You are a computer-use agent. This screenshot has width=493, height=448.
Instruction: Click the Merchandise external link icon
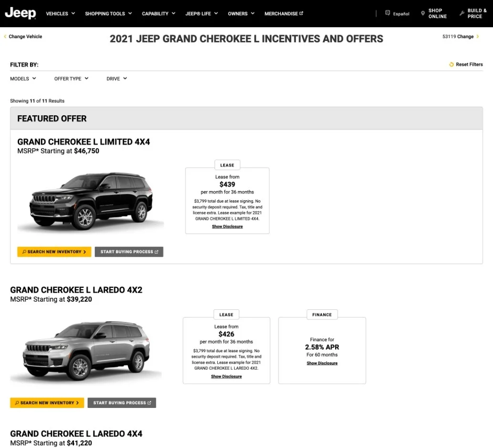[x=301, y=13]
